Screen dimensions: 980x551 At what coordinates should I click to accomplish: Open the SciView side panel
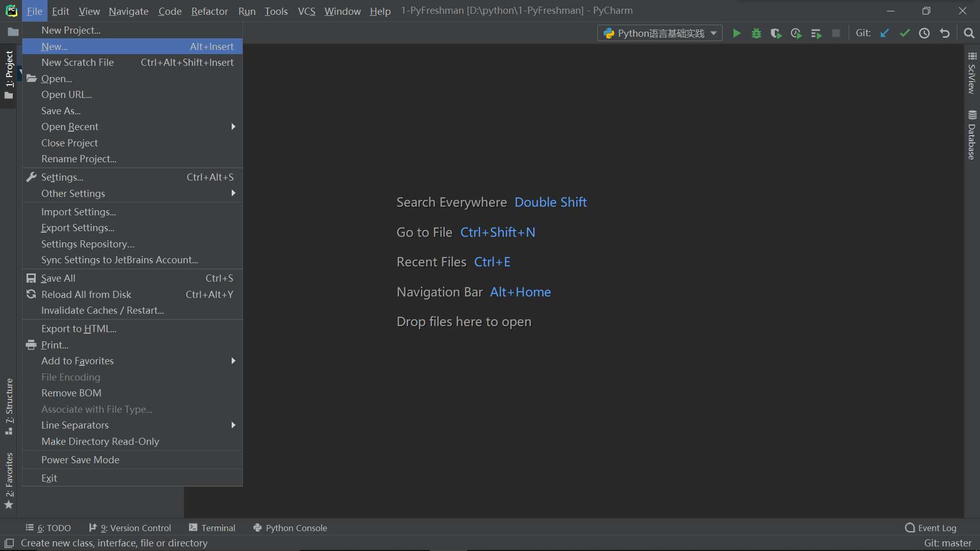[x=972, y=72]
